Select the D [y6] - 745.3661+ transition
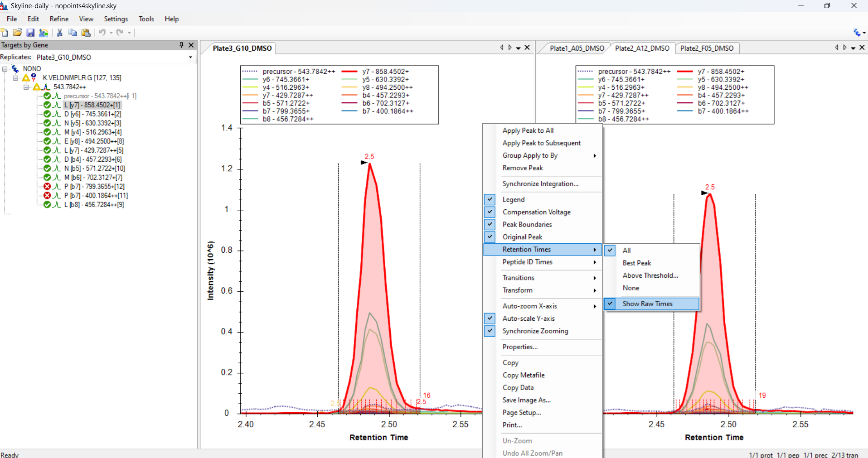The height and width of the screenshot is (458, 868). tap(92, 114)
